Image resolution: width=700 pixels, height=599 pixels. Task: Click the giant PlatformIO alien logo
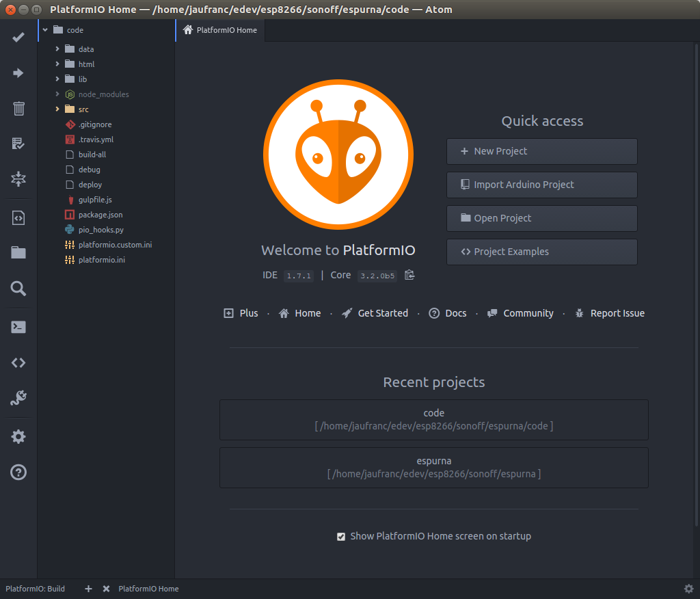(x=338, y=155)
